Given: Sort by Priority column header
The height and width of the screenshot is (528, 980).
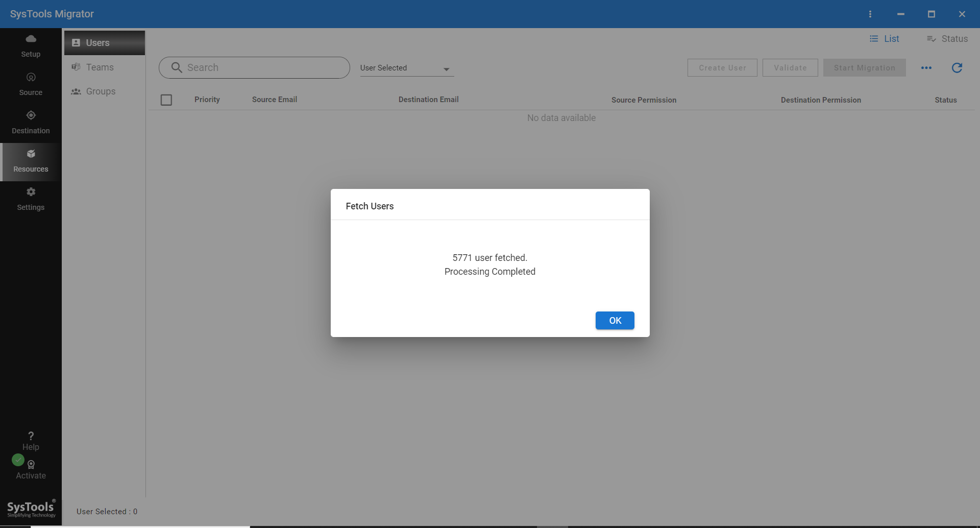Looking at the screenshot, I should coord(207,100).
